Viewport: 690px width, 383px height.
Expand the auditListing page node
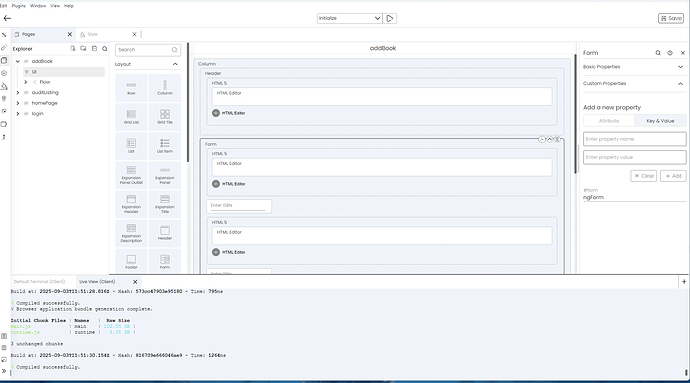point(18,92)
